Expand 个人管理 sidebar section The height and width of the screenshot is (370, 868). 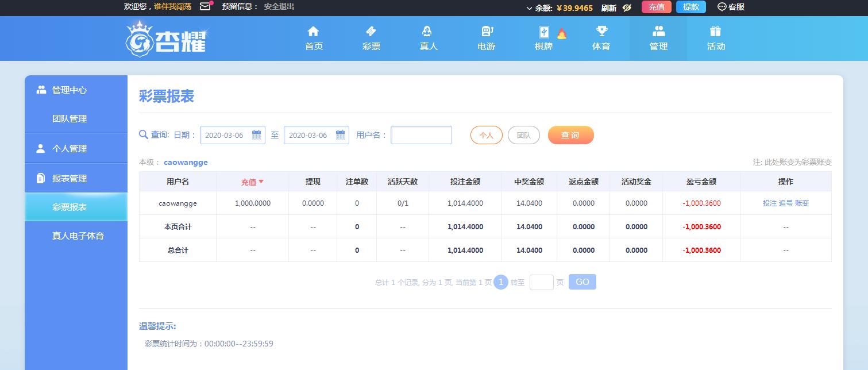[76, 148]
